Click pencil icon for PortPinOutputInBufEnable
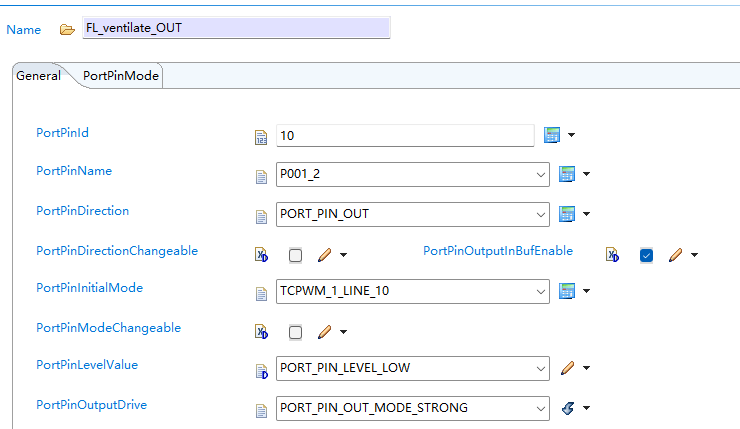Screen dimensions: 740x429 (x=675, y=255)
